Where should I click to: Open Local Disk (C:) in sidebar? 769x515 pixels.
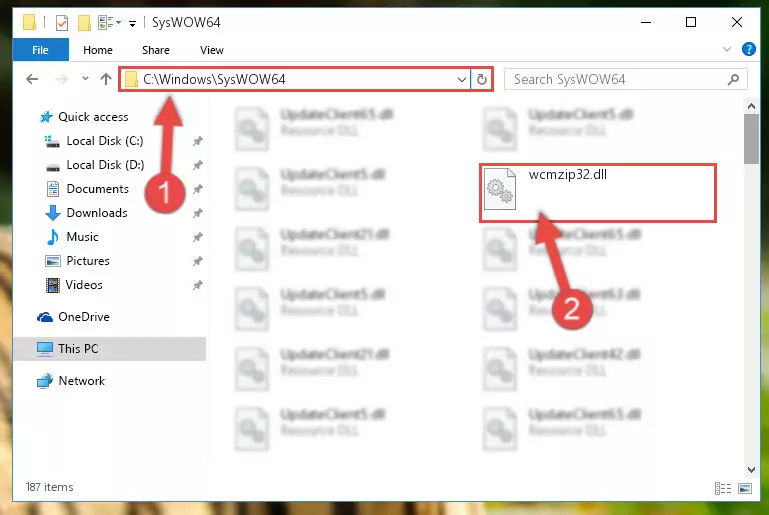pos(105,141)
